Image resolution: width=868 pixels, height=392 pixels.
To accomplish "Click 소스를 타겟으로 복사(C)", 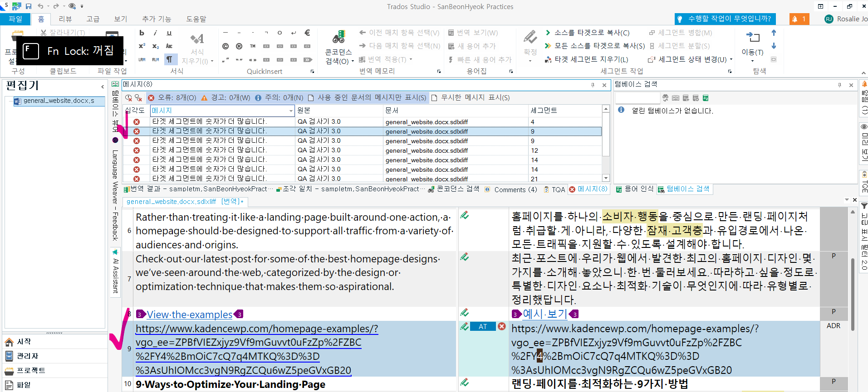I will (x=587, y=33).
